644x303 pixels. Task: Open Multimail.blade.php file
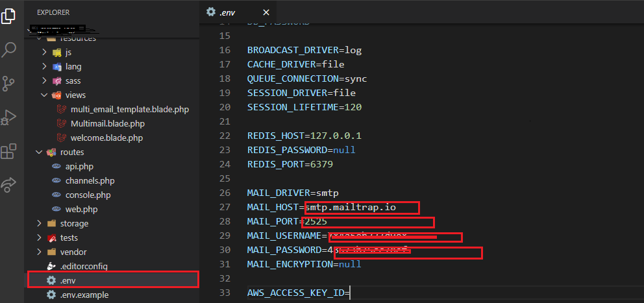pyautogui.click(x=108, y=123)
